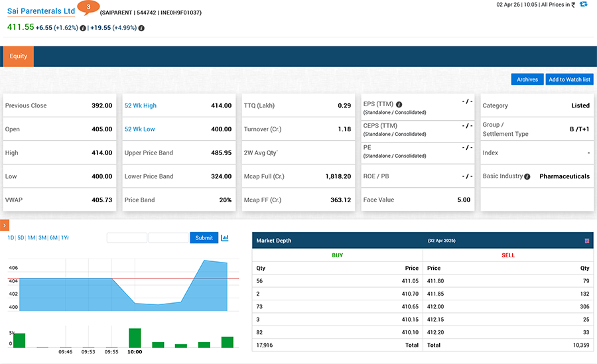597x364 pixels.
Task: Click the refresh prices icon
Action: pyautogui.click(x=583, y=5)
